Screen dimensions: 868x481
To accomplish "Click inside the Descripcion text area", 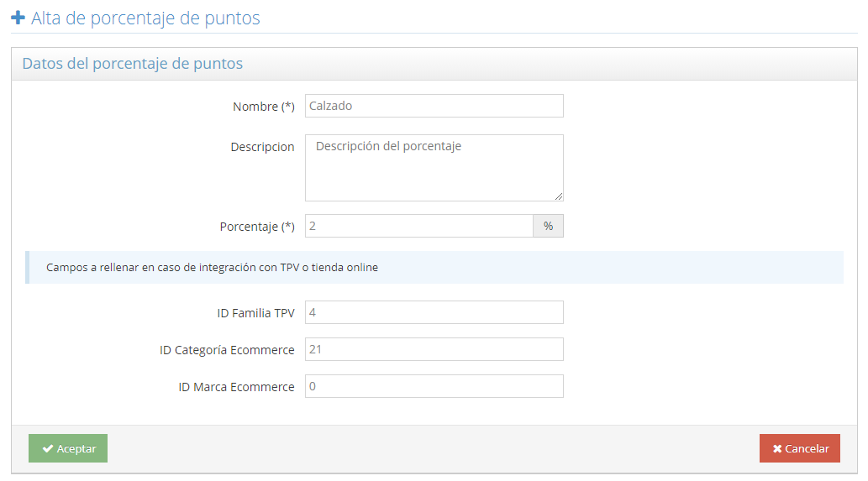I will coord(434,168).
